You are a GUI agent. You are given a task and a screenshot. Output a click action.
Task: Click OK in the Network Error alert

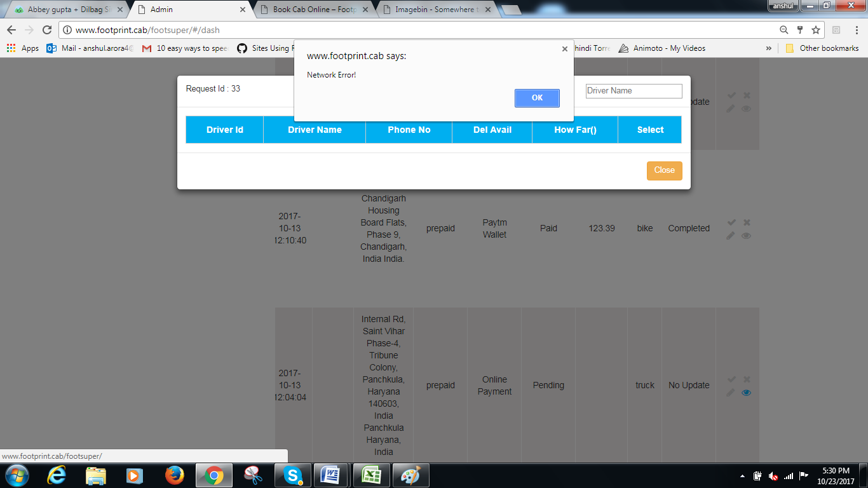pos(537,98)
